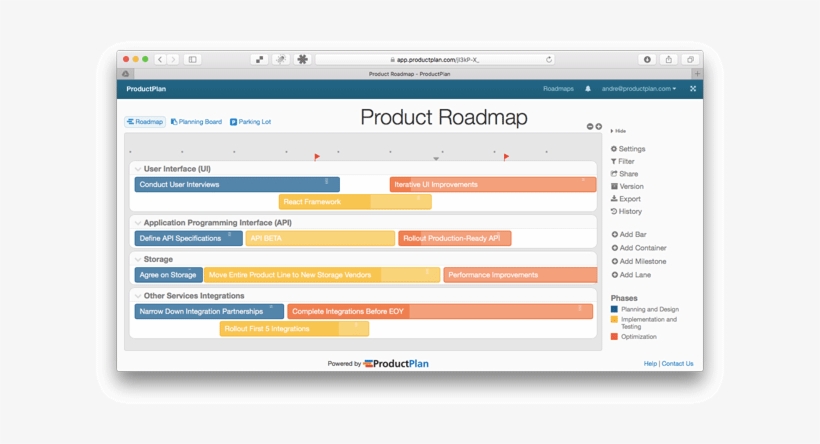Open the History option
The image size is (820, 444).
(x=626, y=212)
